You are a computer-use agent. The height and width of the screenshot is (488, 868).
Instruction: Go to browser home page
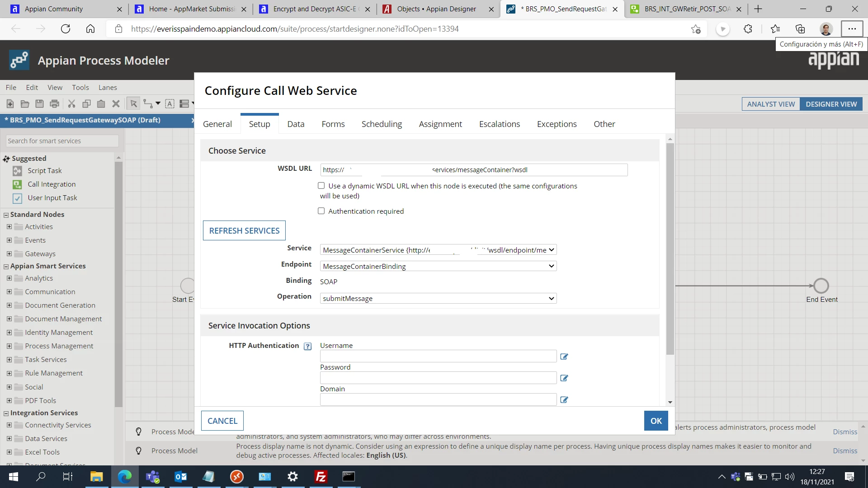coord(90,29)
